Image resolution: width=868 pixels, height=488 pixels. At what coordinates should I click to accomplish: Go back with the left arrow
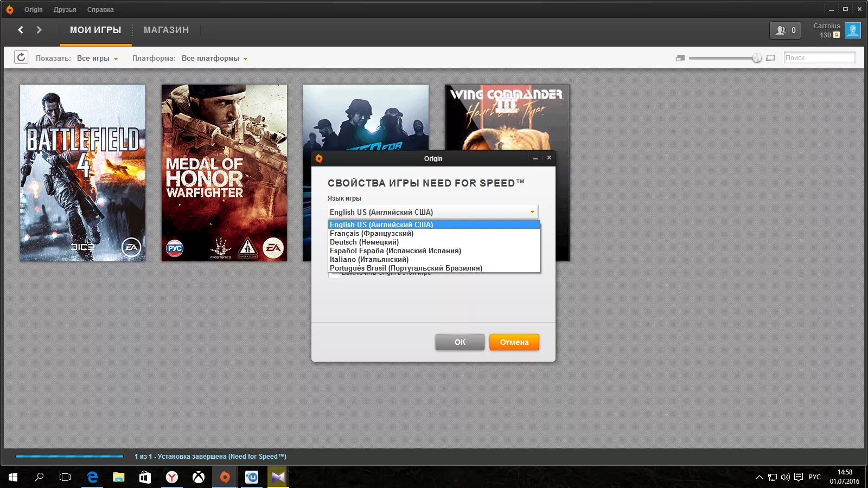[x=21, y=30]
